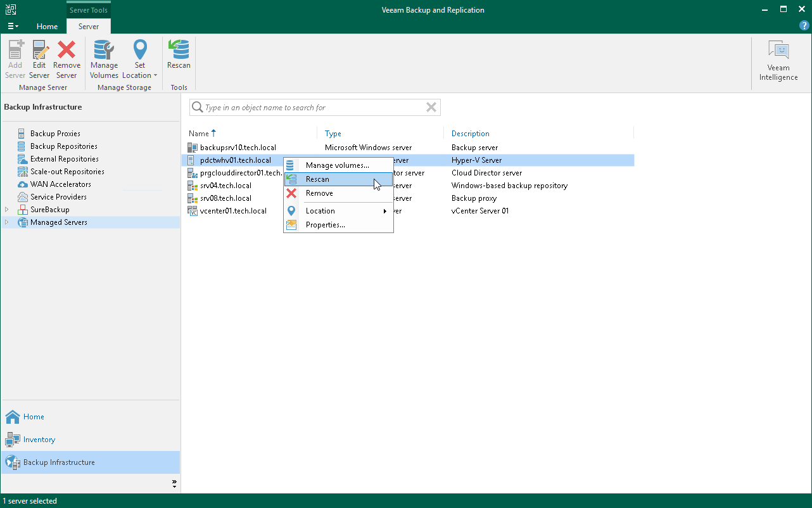
Task: Expand the Managed Servers tree node
Action: coord(7,222)
